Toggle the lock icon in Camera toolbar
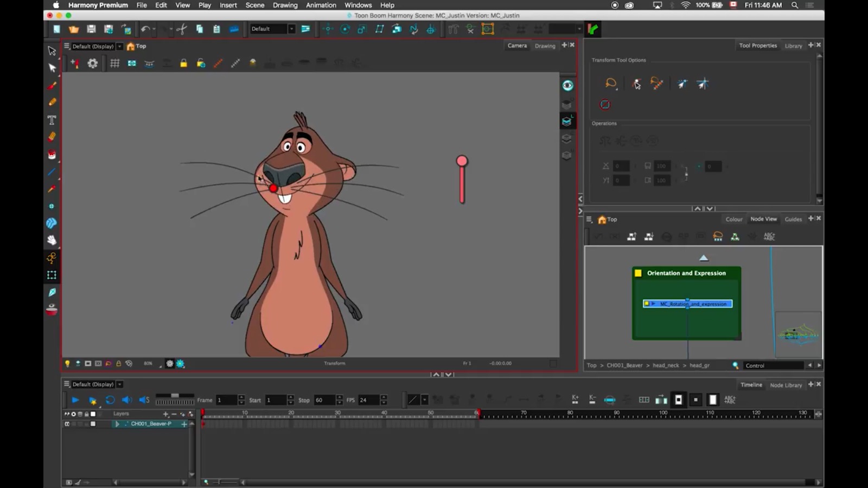The height and width of the screenshot is (488, 868). 183,63
